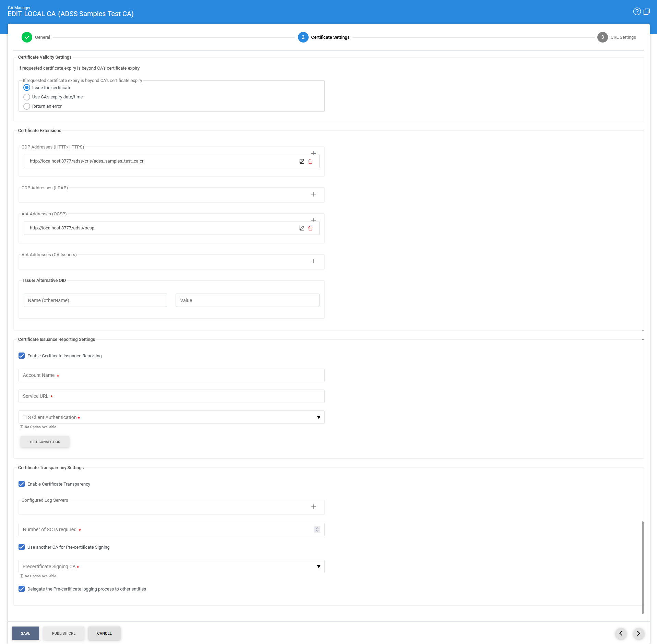Add a Configured Log Server
Viewport: 657px width, 644px height.
[313, 507]
